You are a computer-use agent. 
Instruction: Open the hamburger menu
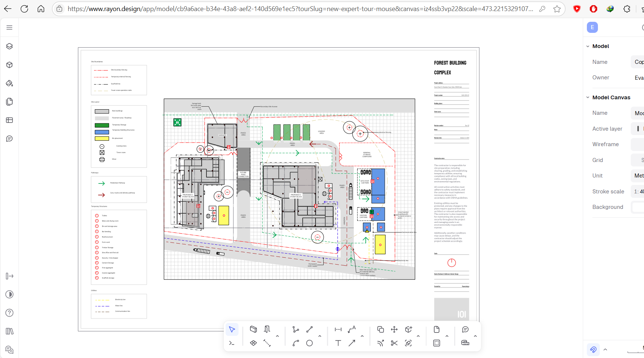[10, 27]
